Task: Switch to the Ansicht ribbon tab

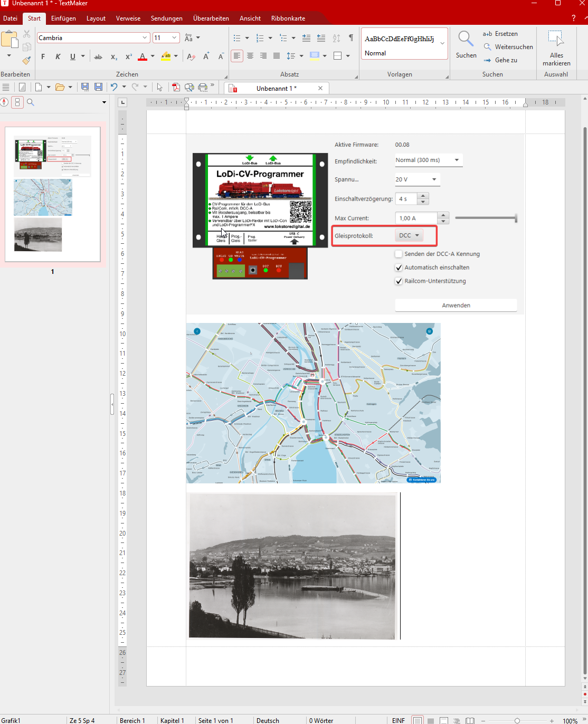Action: pos(250,18)
